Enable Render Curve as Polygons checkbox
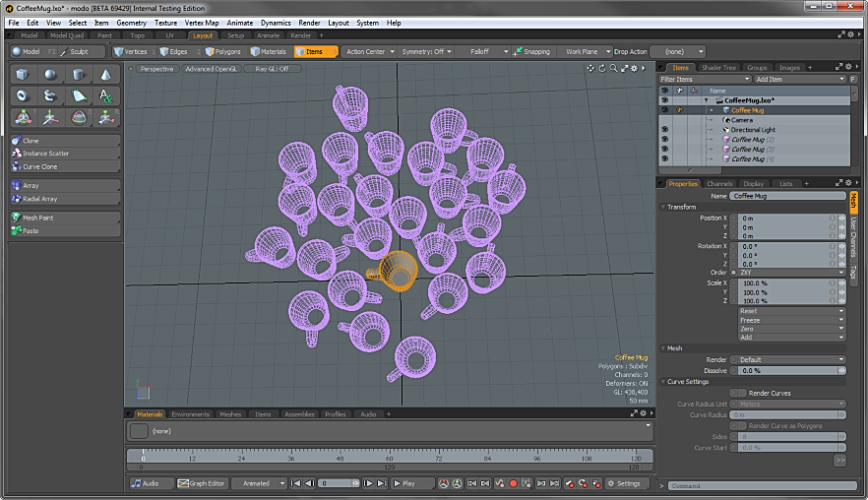Screen dimensions: 868x500 click(738, 426)
